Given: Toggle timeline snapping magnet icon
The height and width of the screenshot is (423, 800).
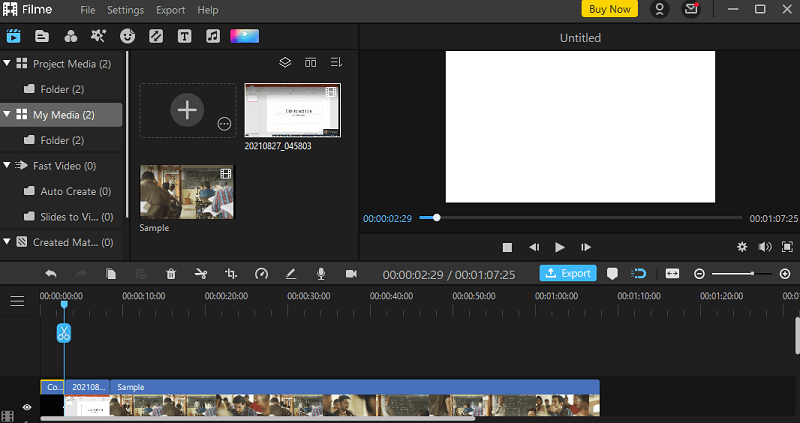Looking at the screenshot, I should tap(638, 273).
